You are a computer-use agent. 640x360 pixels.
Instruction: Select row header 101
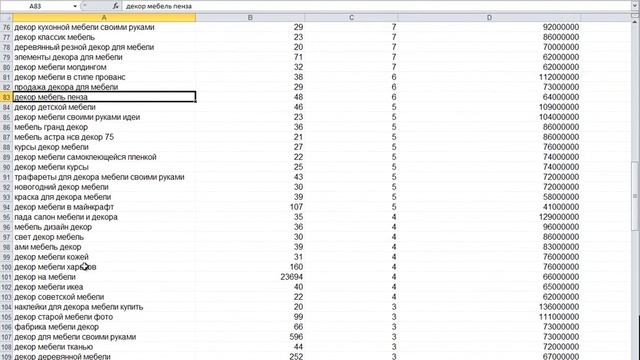point(6,277)
